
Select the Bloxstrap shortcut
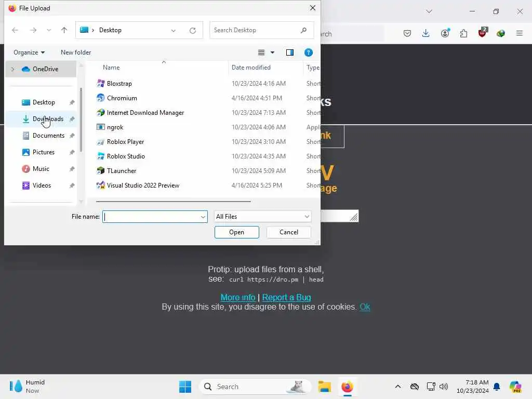119,84
